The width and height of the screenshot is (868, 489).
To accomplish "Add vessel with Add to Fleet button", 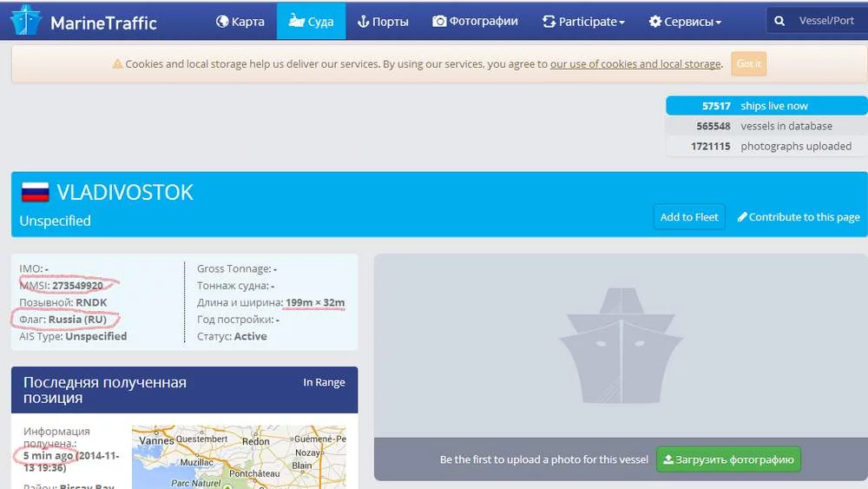I will [688, 217].
